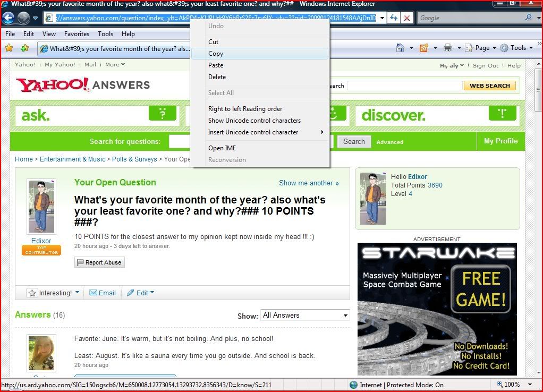This screenshot has height=392, width=543.
Task: Open the Tools menu in menu bar
Action: 105,33
